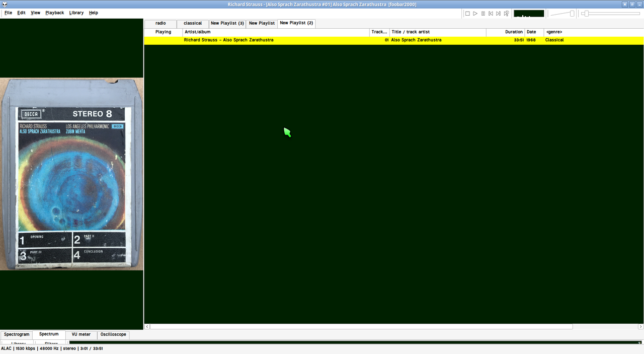Click the playlist scroll left arrow
The width and height of the screenshot is (644, 354).
coord(147,327)
